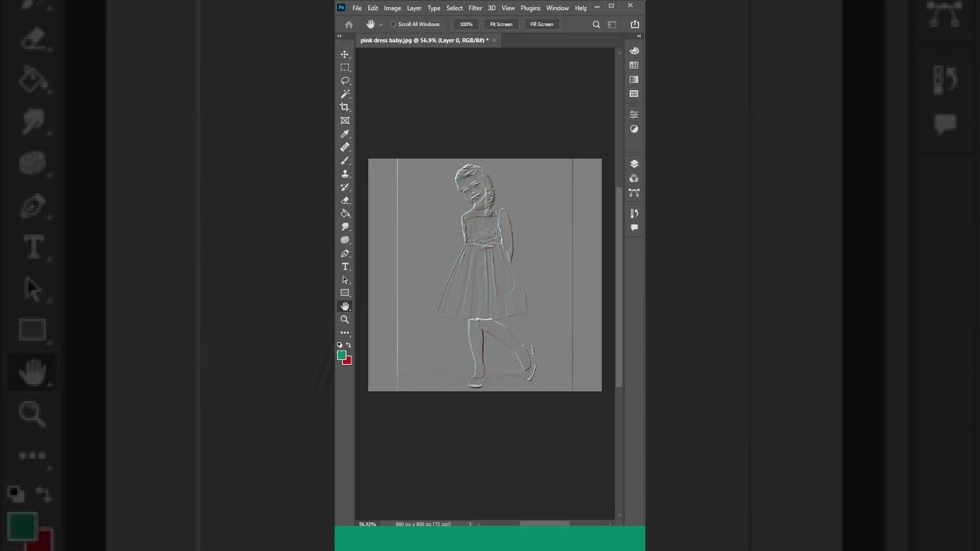
Task: Open the Patterns panel icon
Action: tap(634, 93)
